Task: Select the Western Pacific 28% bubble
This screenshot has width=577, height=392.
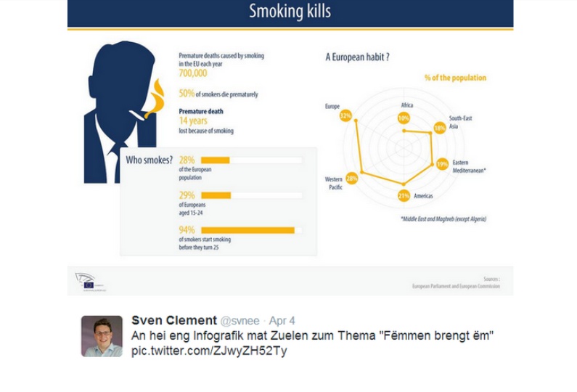Action: tap(352, 179)
